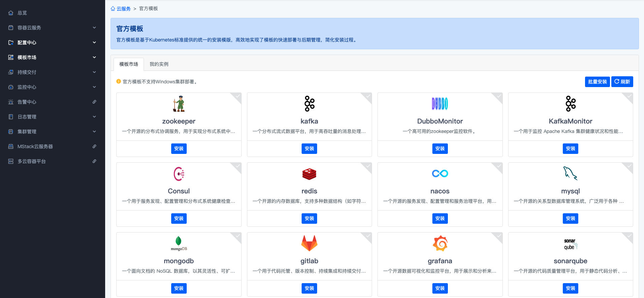The image size is (644, 298).
Task: Install the redis template
Action: (x=309, y=218)
